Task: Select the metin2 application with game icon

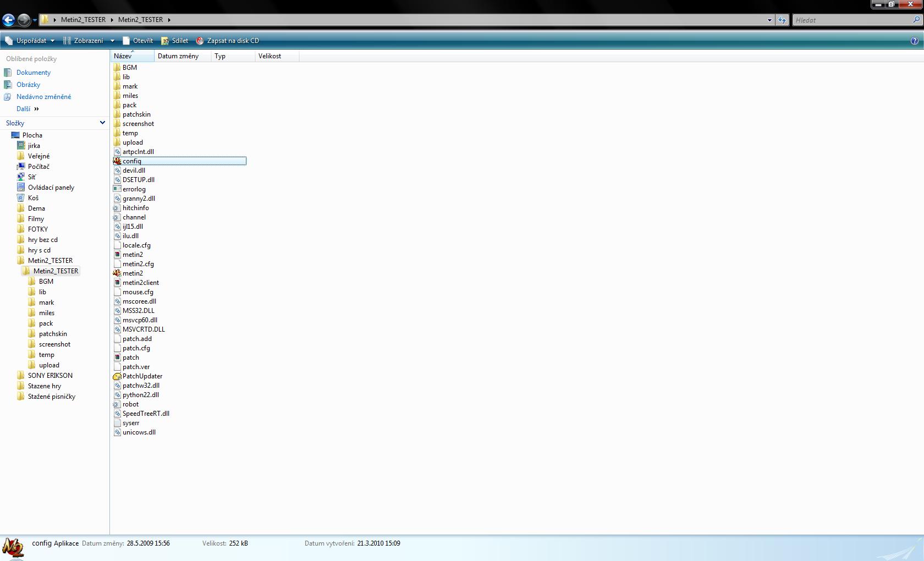Action: point(117,273)
